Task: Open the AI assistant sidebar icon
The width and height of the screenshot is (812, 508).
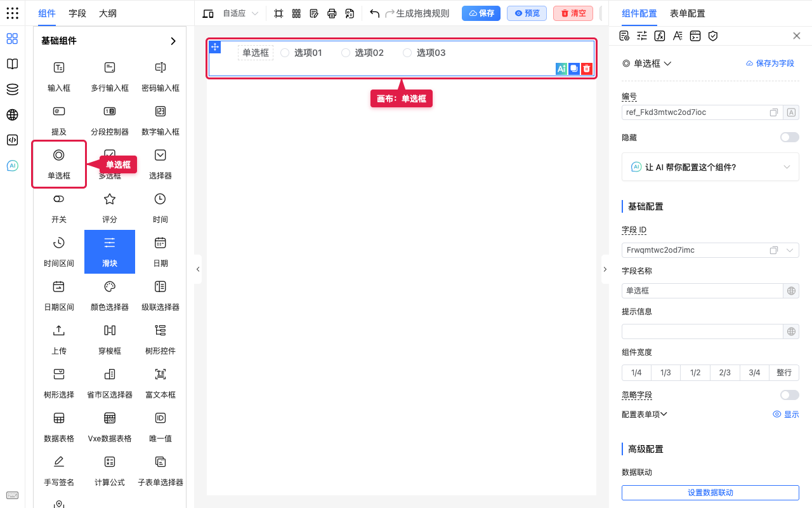Action: pos(12,166)
